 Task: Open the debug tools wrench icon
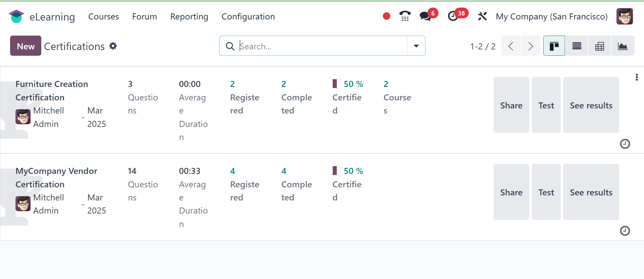tap(482, 16)
